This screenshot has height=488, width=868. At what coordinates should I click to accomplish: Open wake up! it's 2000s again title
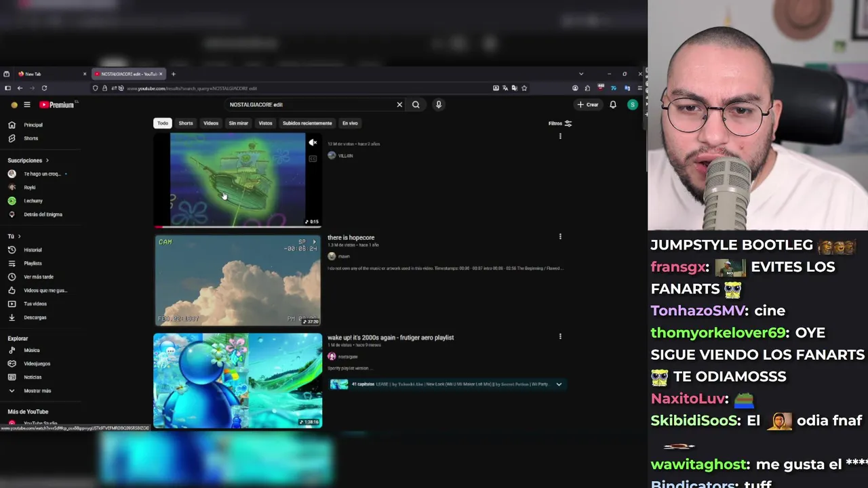tap(391, 338)
